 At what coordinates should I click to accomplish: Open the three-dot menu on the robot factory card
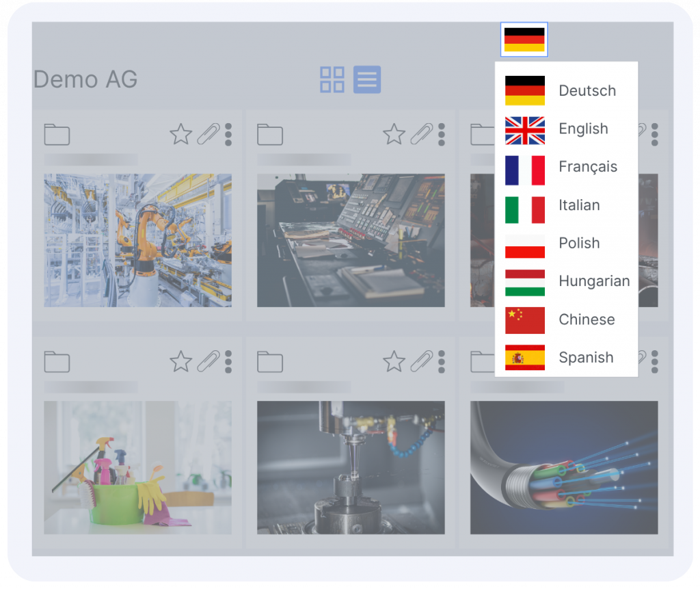[228, 134]
